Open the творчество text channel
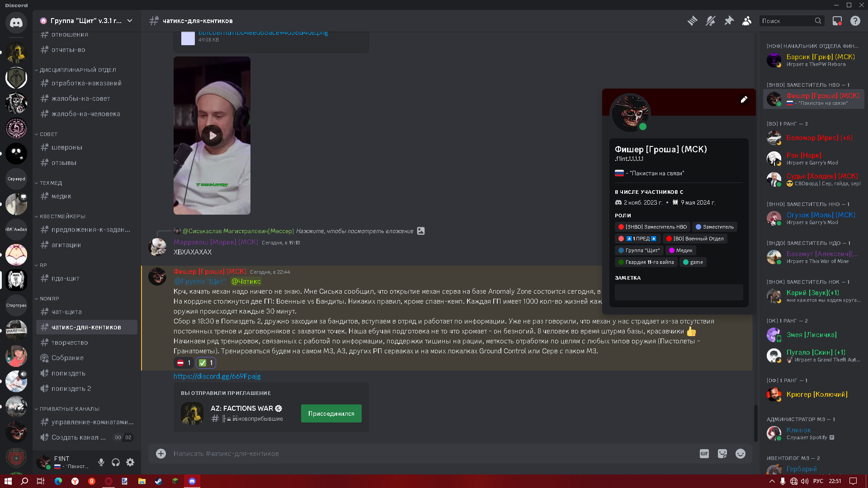Screen dimensions: 868x488 (70, 343)
